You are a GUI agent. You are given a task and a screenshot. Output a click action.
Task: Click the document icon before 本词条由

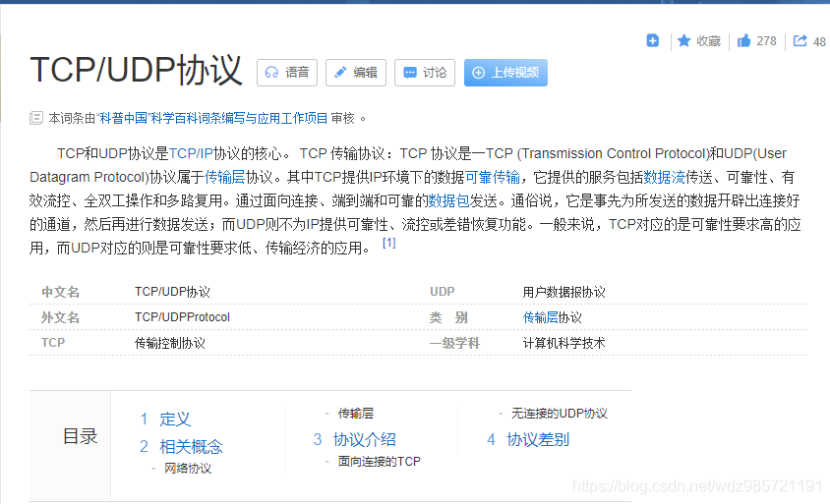click(36, 118)
